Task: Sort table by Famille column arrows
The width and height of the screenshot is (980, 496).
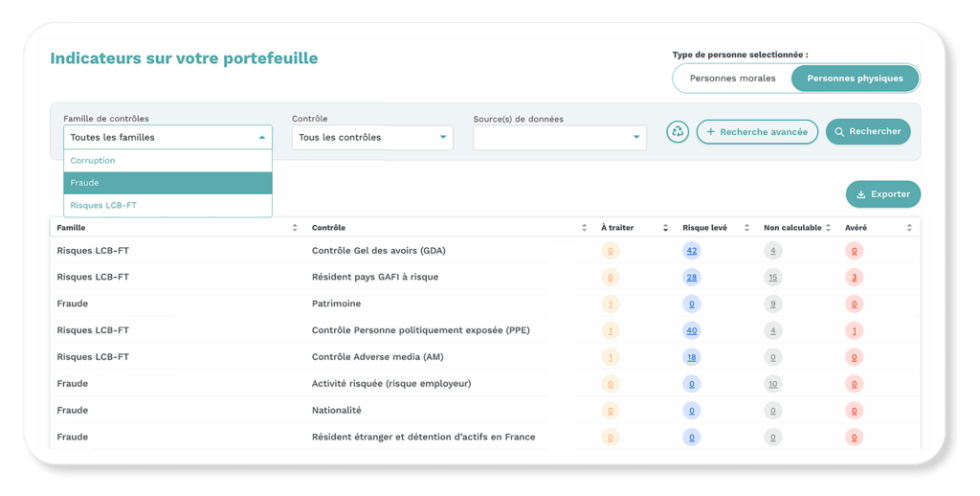Action: [294, 228]
